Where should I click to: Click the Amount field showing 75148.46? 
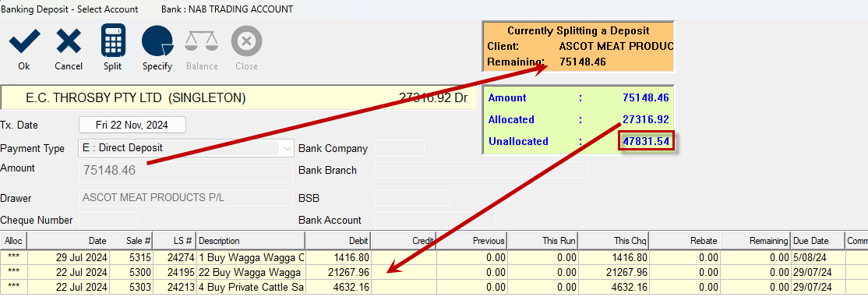[186, 171]
